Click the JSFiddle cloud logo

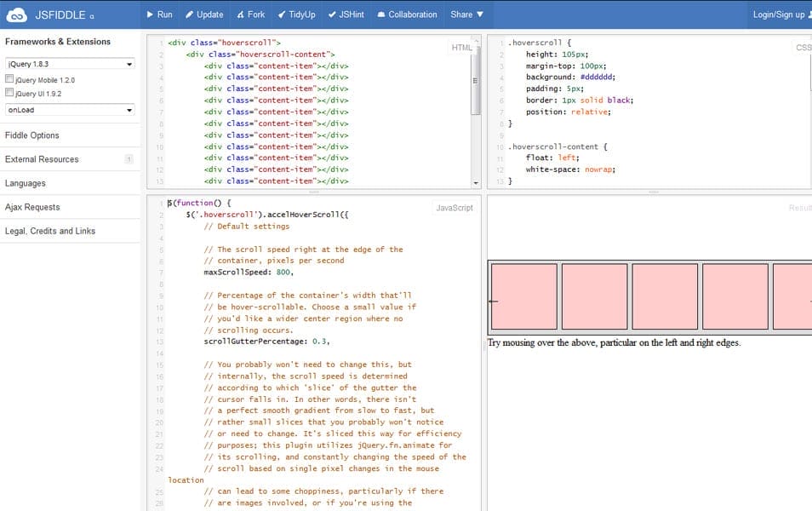pyautogui.click(x=17, y=14)
